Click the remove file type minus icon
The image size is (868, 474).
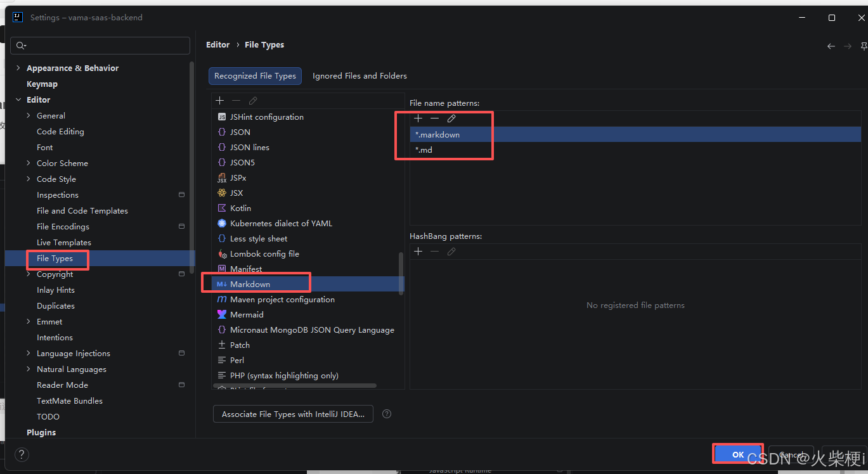click(x=236, y=101)
